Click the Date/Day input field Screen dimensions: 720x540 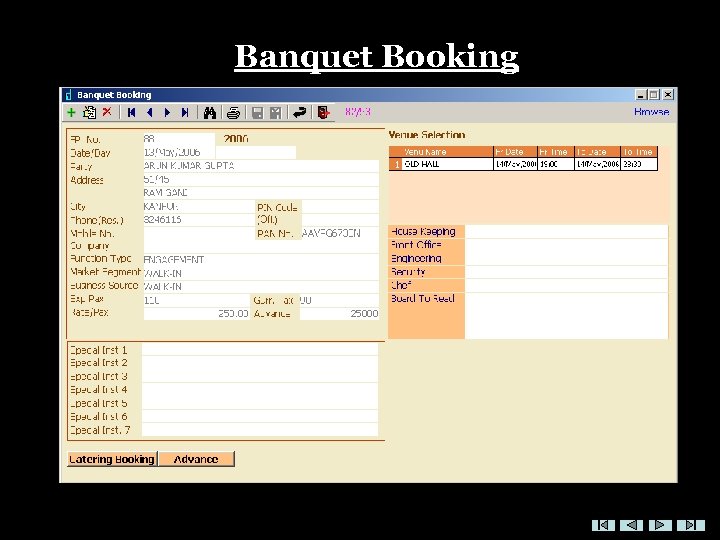pyautogui.click(x=179, y=152)
